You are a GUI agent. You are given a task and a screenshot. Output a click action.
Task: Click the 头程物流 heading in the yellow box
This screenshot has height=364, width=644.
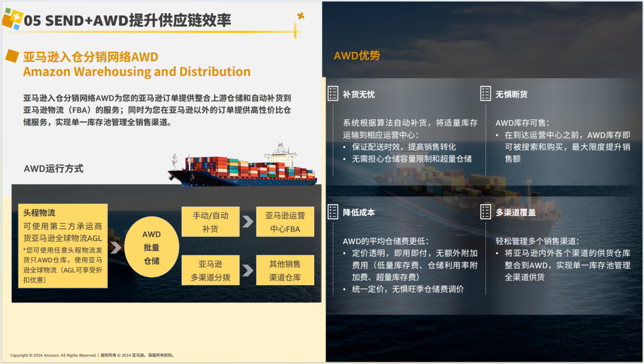pyautogui.click(x=39, y=213)
